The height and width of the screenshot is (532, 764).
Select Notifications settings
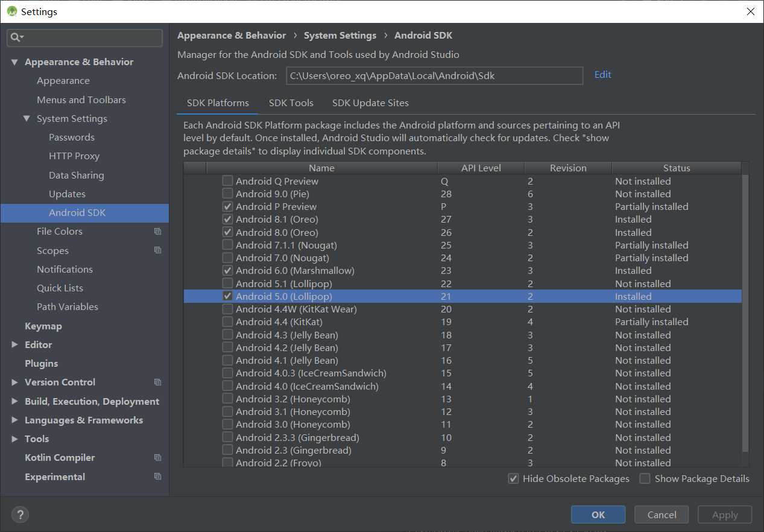pyautogui.click(x=65, y=270)
